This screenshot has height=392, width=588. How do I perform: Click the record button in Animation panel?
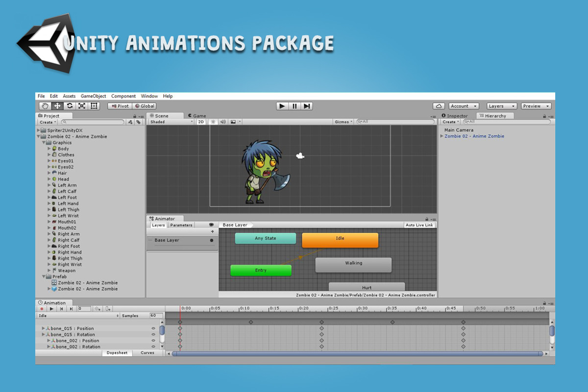[x=42, y=309]
